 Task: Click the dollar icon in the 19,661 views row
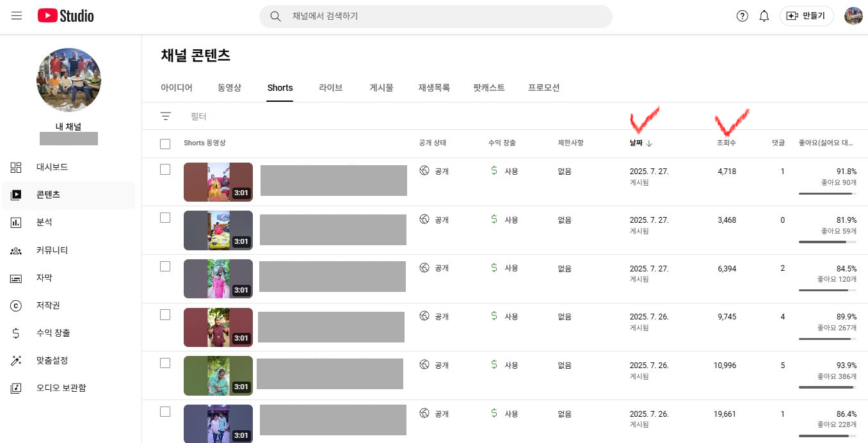(x=494, y=413)
